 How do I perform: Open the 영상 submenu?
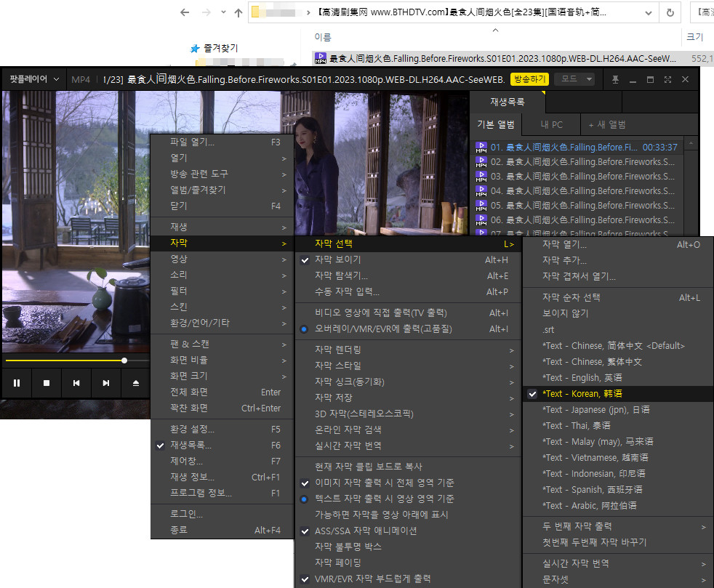coord(222,259)
